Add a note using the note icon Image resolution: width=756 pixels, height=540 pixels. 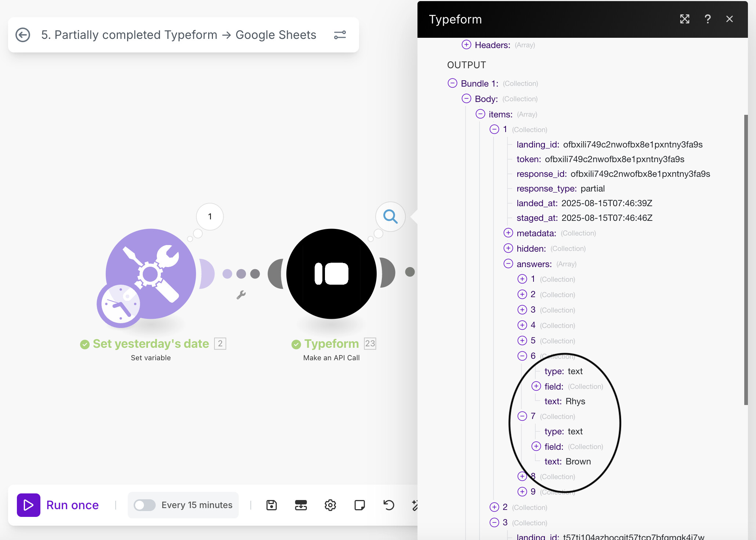[x=359, y=505]
